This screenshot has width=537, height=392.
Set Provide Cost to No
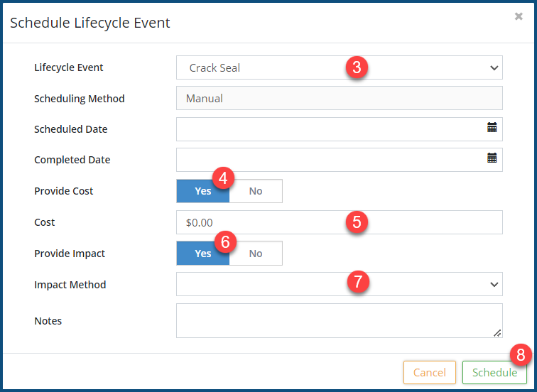(256, 191)
